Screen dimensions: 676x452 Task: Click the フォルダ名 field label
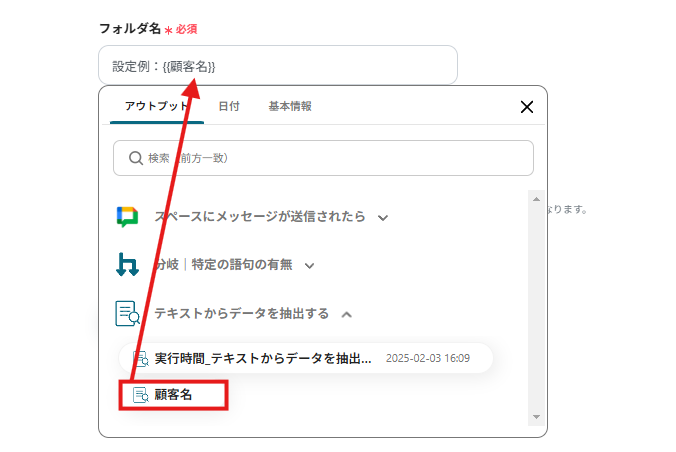[x=130, y=28]
